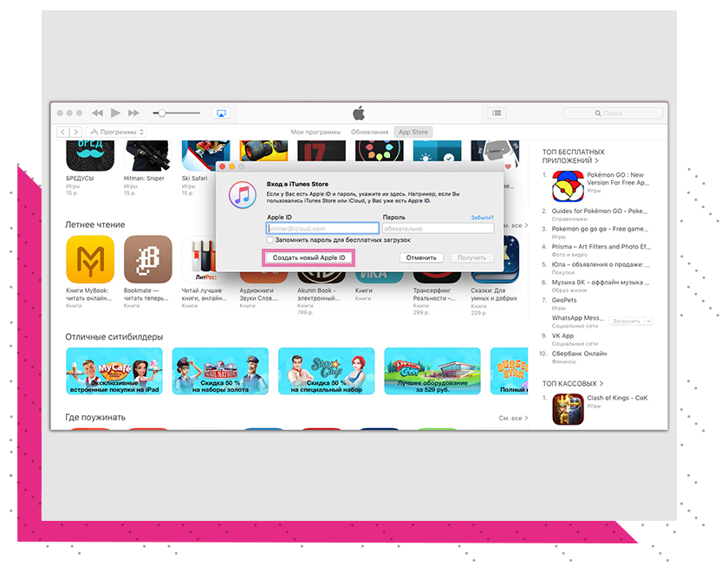Open Юла – объявления о продаже entry
The height and width of the screenshot is (572, 728).
(601, 264)
